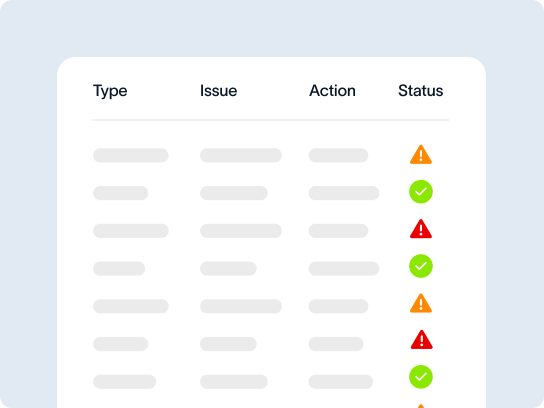The width and height of the screenshot is (544, 408).
Task: Sort by the Issue column header
Action: (x=219, y=91)
